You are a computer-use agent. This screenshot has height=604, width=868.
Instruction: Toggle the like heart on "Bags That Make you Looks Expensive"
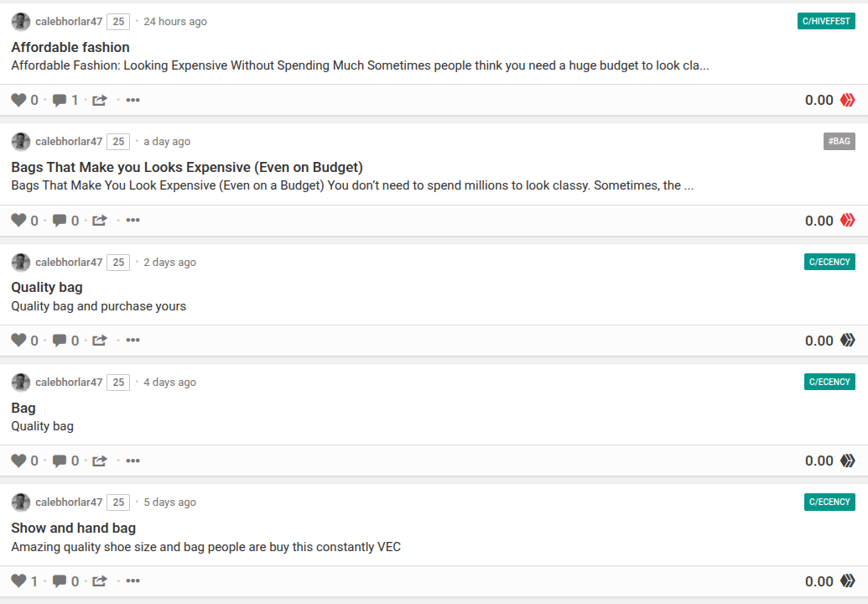click(18, 221)
